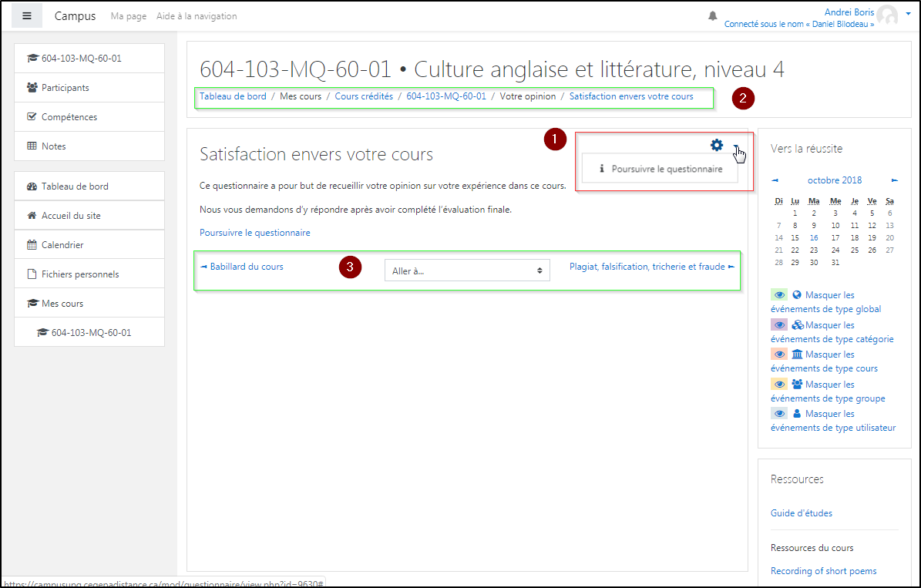The width and height of the screenshot is (921, 588).
Task: Toggle user type events eye icon
Action: pyautogui.click(x=779, y=414)
